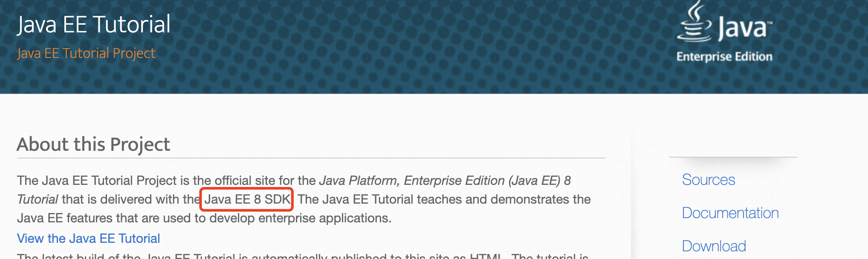Click the sentence about developing enterprise applications

click(x=204, y=218)
